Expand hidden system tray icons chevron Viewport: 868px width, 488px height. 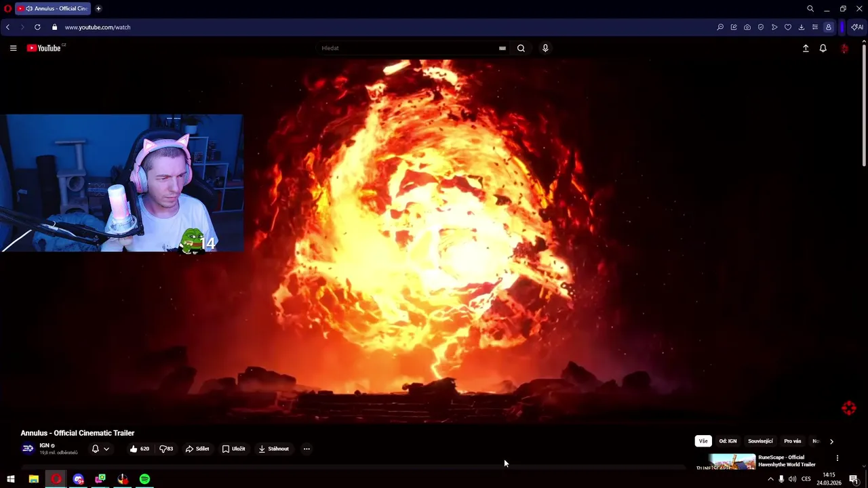770,479
